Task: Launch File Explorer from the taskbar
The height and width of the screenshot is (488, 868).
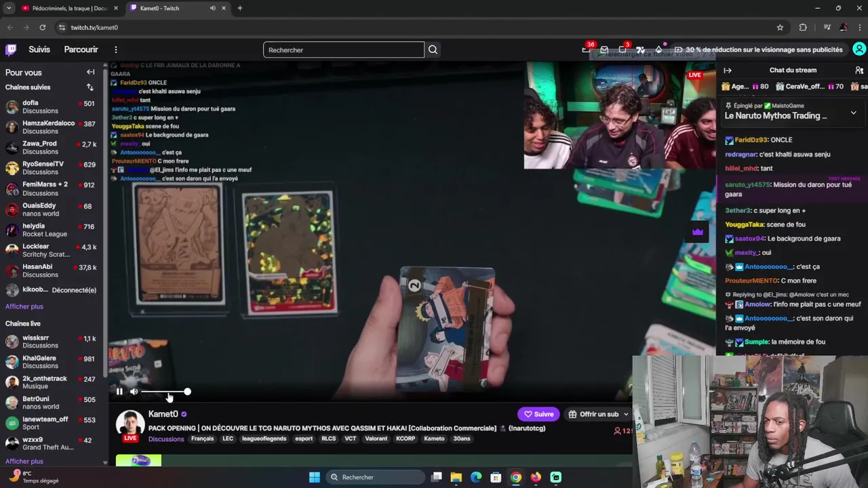Action: pos(456,477)
